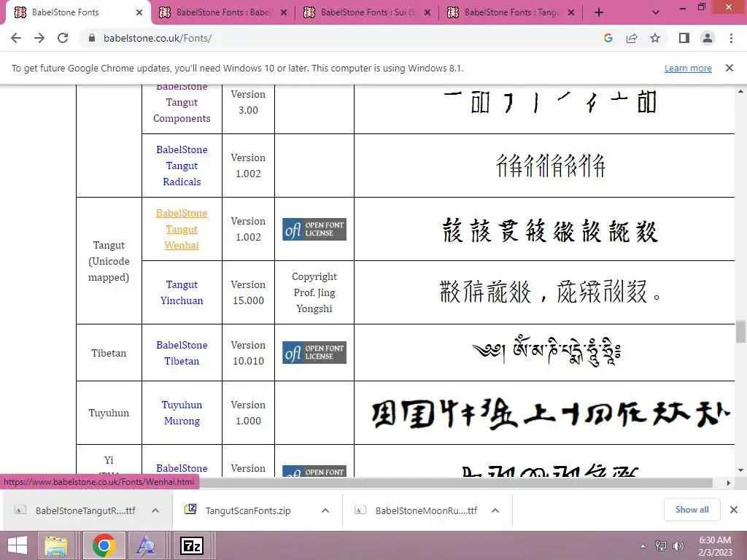This screenshot has height=560, width=747.
Task: Click the OFL badge in Tangut Wenhai row
Action: [314, 229]
